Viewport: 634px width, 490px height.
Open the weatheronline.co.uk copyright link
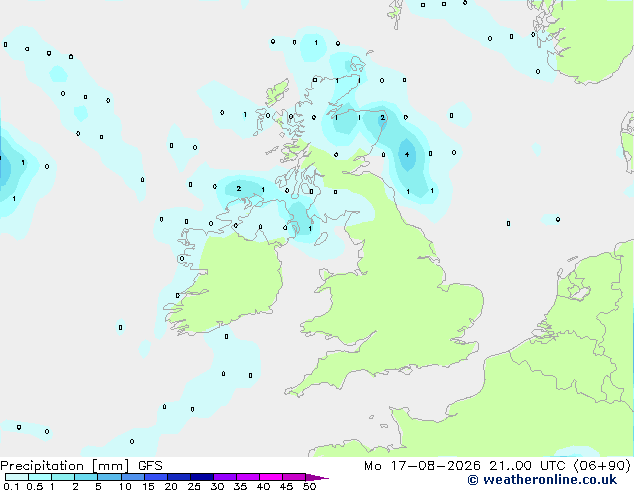[x=542, y=480]
